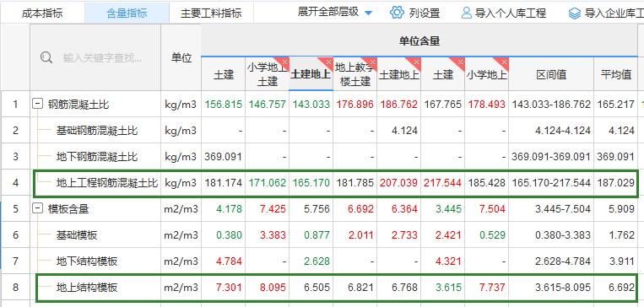This screenshot has width=644, height=307.
Task: Collapse the 模板含量 tree row
Action: (x=37, y=209)
